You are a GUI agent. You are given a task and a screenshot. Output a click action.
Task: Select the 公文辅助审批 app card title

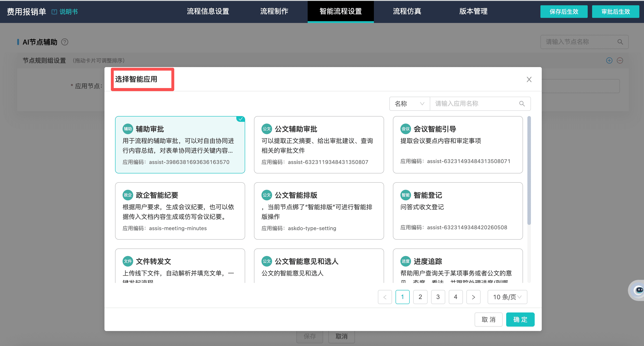(296, 129)
